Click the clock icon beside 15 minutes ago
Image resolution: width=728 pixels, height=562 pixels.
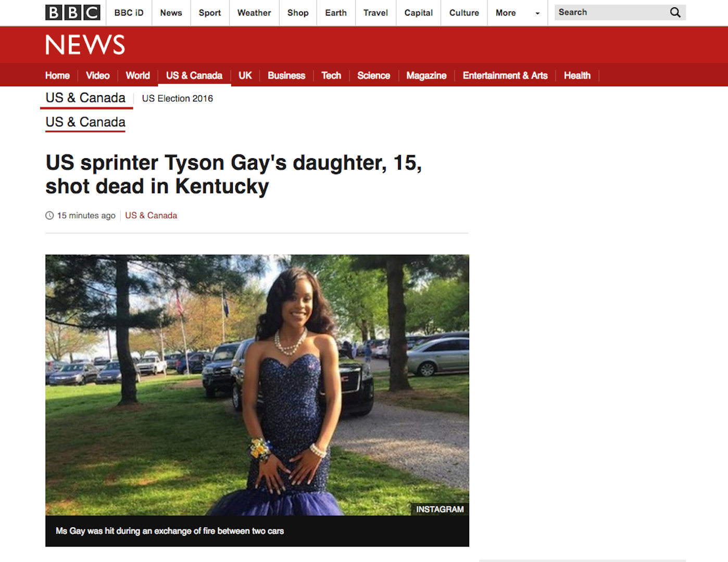[x=49, y=215]
